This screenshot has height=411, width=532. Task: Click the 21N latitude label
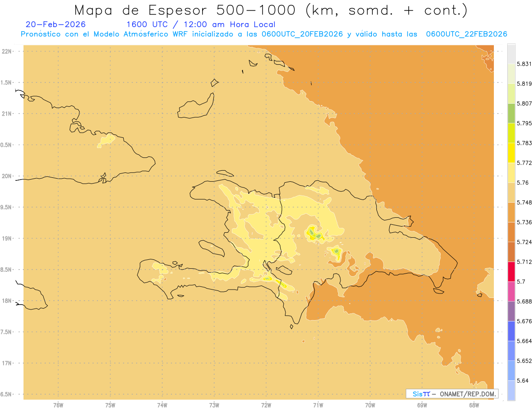tap(8, 114)
